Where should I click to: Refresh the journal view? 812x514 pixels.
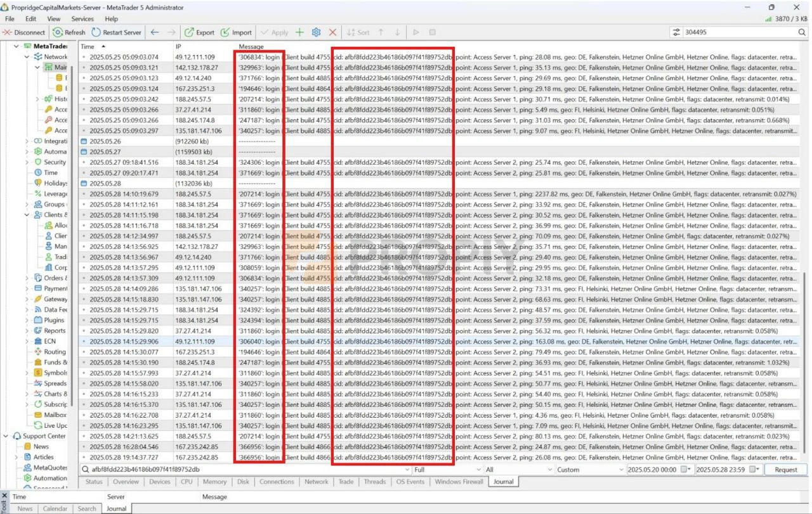coord(69,32)
